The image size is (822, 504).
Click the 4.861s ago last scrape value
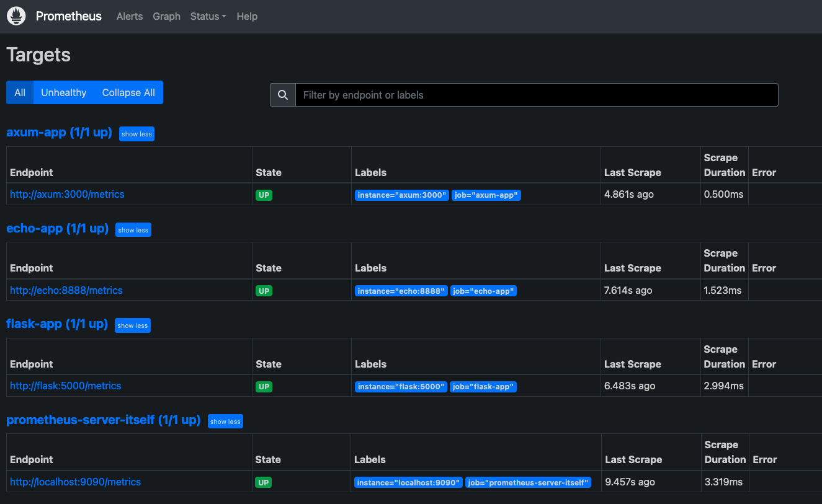629,194
